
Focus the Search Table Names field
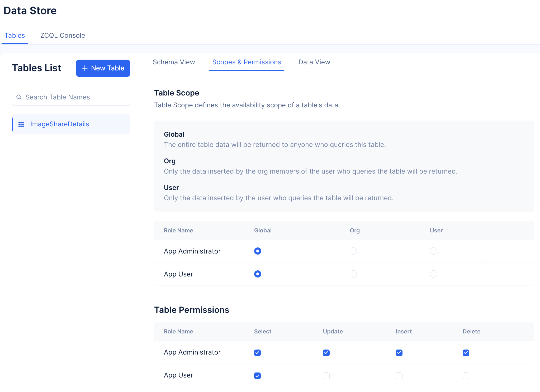coord(74,97)
